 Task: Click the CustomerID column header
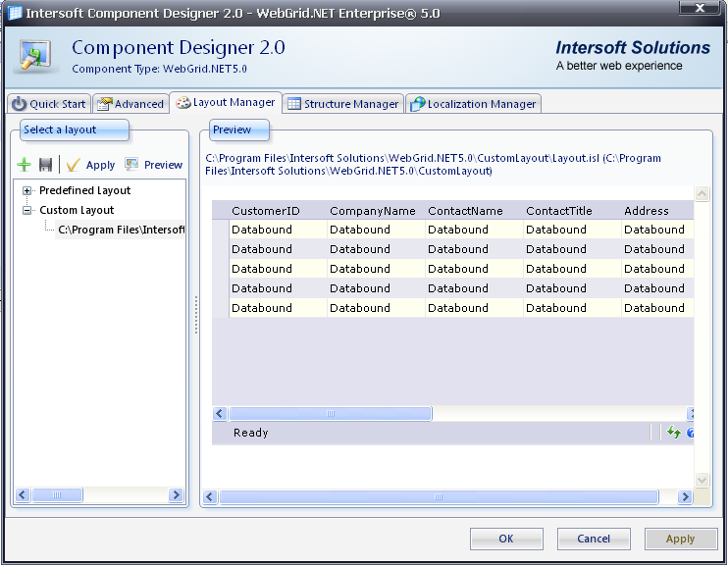(278, 211)
